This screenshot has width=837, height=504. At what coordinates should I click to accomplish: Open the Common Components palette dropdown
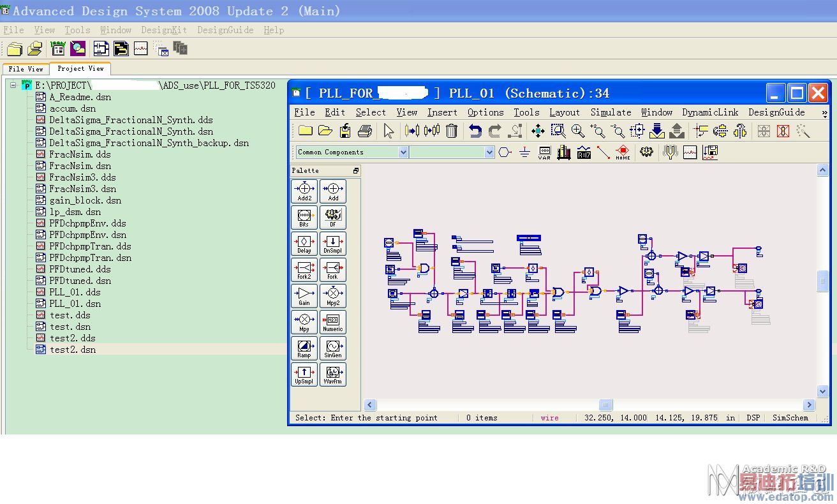point(403,152)
